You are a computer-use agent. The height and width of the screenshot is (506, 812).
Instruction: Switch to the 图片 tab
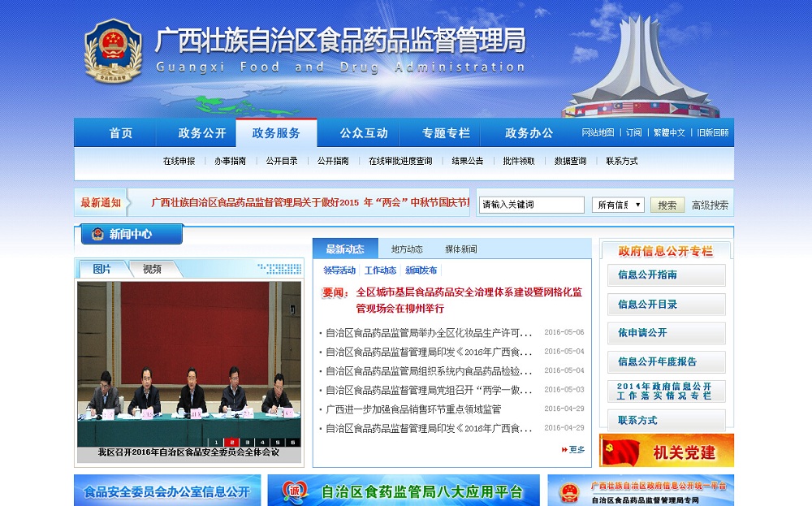(x=102, y=269)
